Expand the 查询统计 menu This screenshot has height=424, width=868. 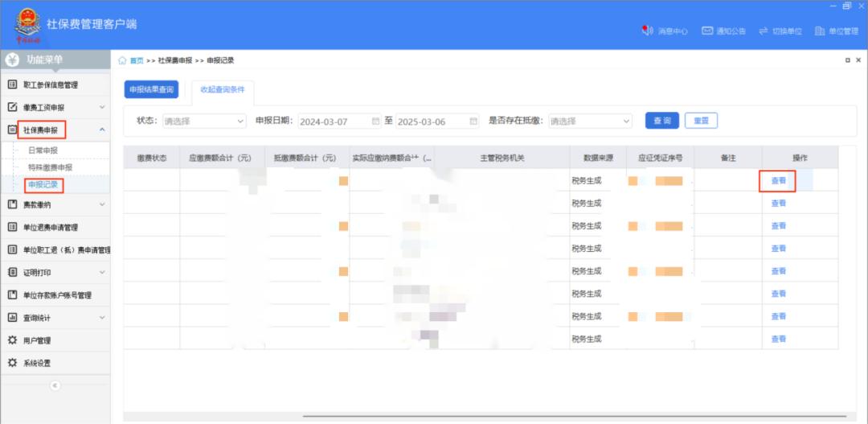[101, 318]
